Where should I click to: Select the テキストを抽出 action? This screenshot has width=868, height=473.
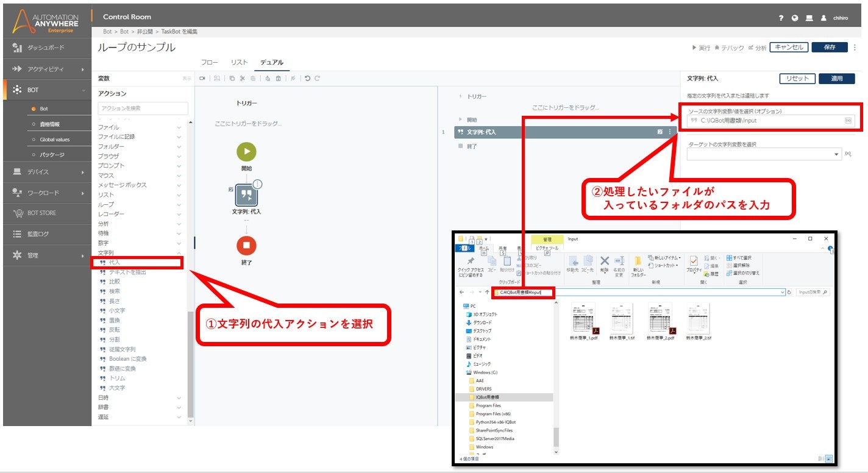127,272
